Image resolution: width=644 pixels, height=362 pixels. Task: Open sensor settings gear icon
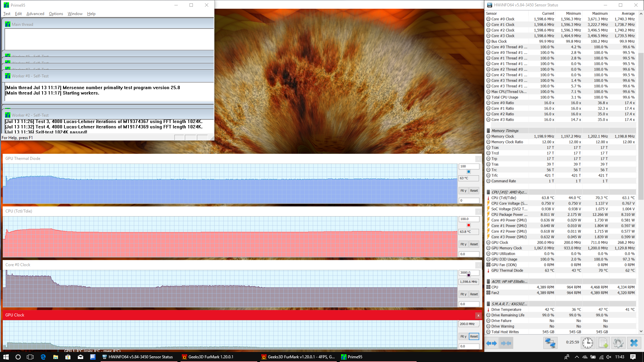tap(618, 343)
